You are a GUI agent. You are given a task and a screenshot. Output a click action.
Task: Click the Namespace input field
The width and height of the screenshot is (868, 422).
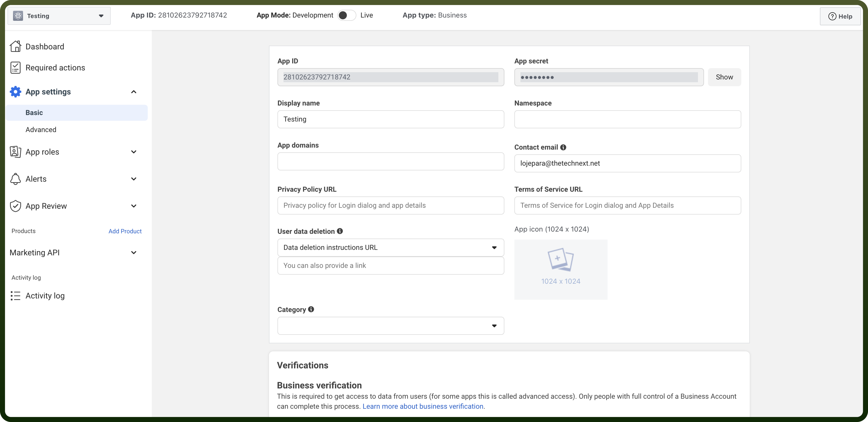pos(628,119)
